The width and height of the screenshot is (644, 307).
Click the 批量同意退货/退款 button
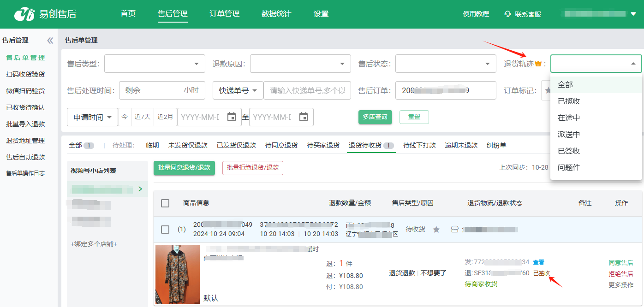(x=184, y=168)
